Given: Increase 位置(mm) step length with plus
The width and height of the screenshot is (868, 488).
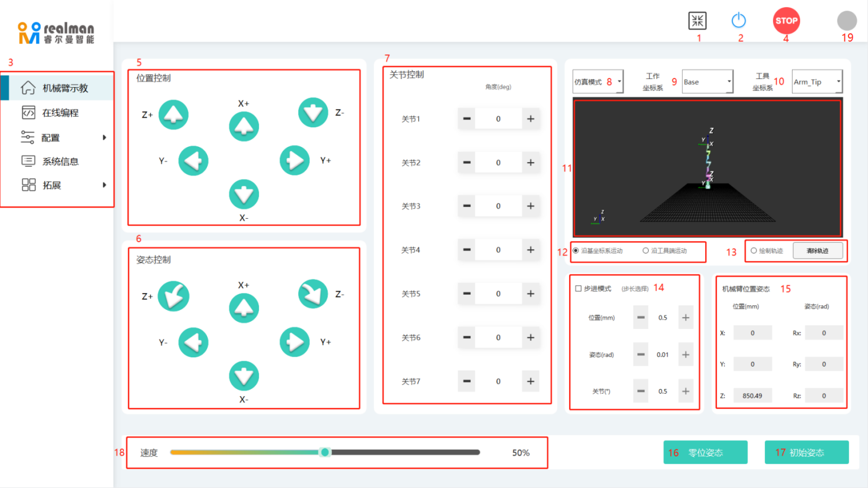Looking at the screenshot, I should [686, 318].
